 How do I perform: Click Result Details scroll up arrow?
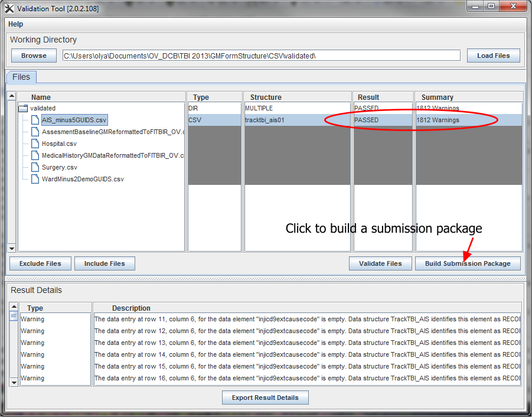pyautogui.click(x=14, y=307)
